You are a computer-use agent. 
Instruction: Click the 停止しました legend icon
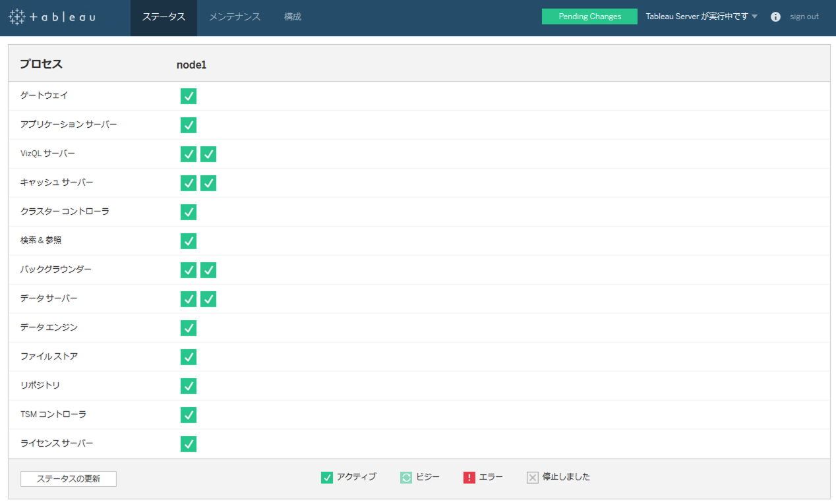[531, 476]
